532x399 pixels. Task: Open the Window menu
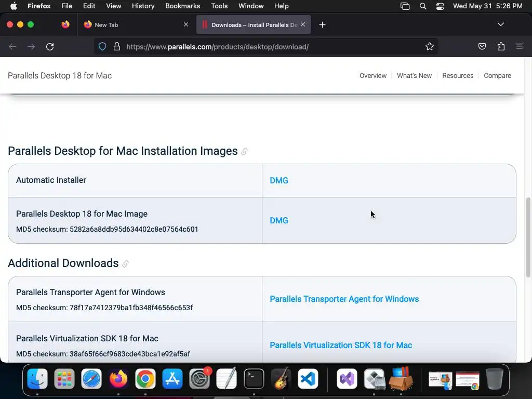click(251, 6)
